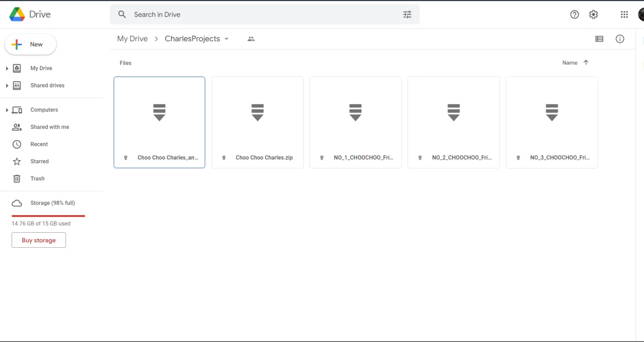Open the Google apps grid
Viewport: 644px width, 342px height.
624,15
